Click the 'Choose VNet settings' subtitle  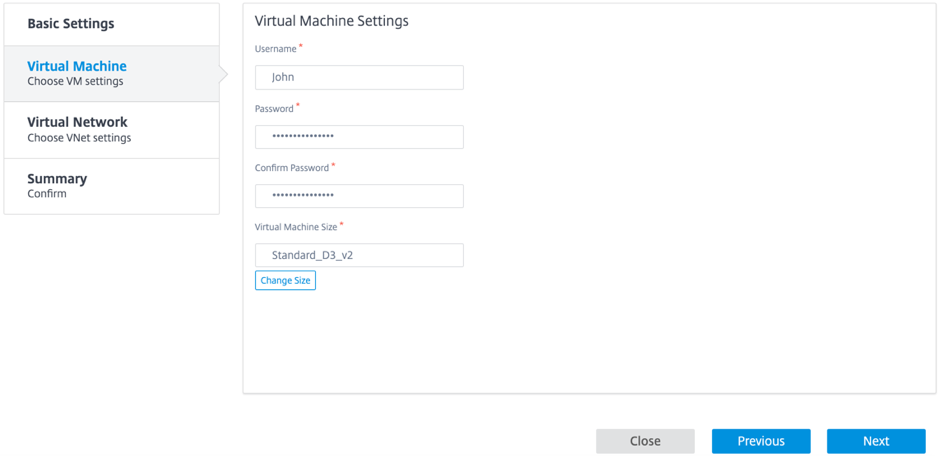(x=79, y=138)
